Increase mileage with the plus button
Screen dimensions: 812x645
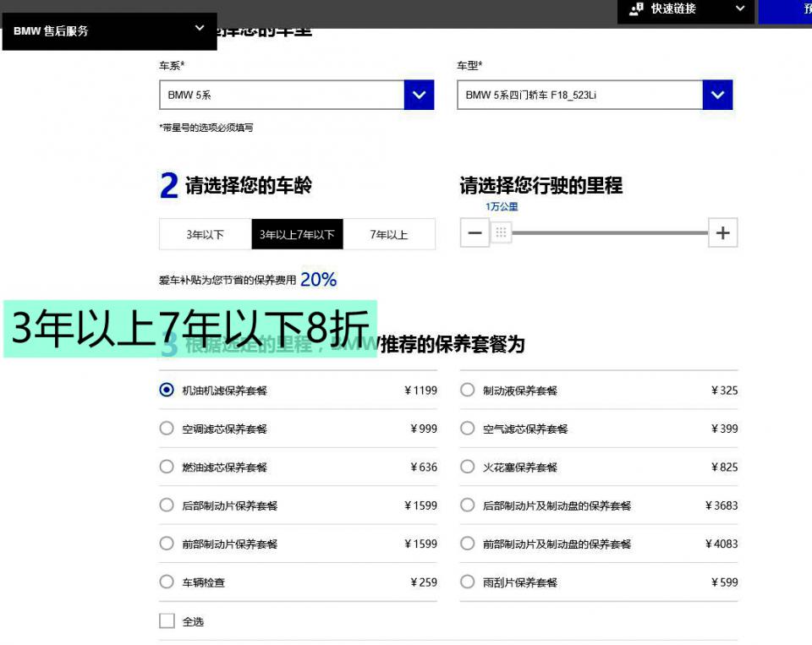(x=723, y=233)
